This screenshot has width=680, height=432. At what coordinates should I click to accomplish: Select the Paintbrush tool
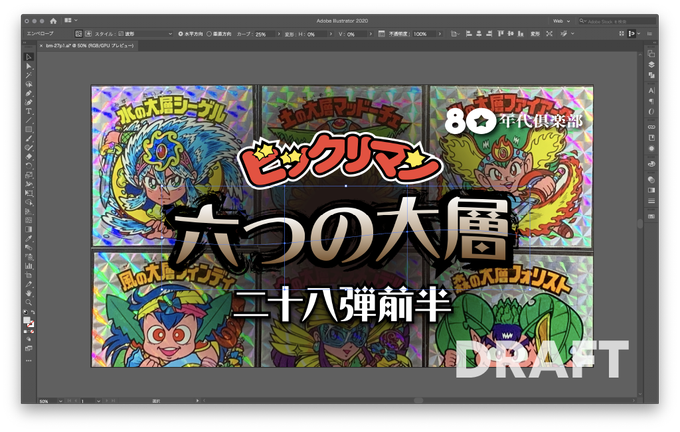click(x=29, y=139)
